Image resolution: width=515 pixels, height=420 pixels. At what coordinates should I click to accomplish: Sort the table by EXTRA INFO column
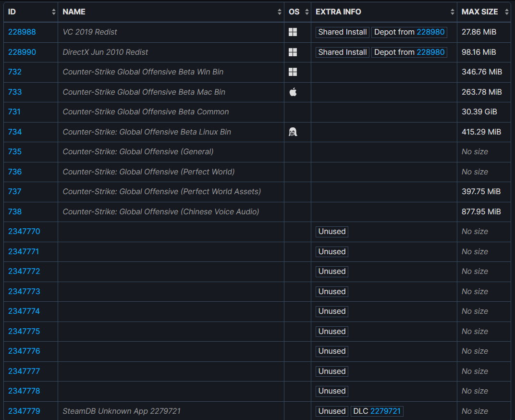384,12
